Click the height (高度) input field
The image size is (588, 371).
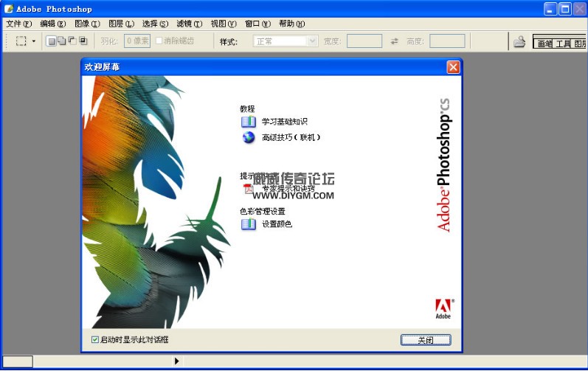click(x=447, y=41)
